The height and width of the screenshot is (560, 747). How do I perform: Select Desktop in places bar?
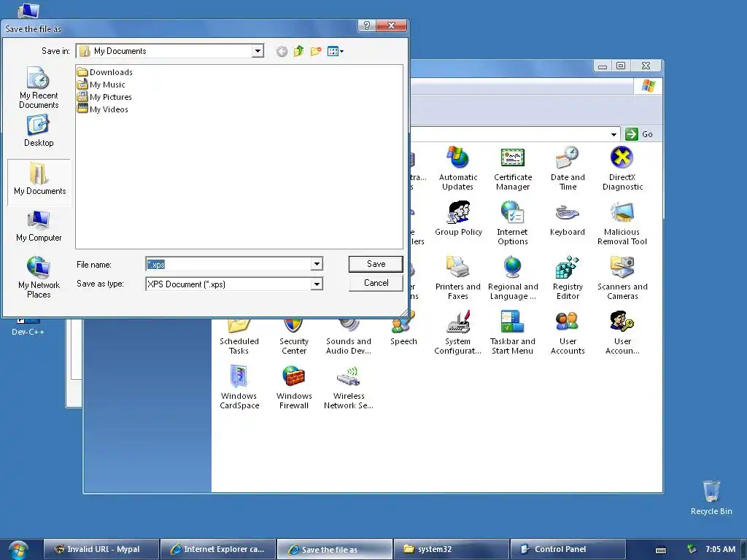click(39, 131)
